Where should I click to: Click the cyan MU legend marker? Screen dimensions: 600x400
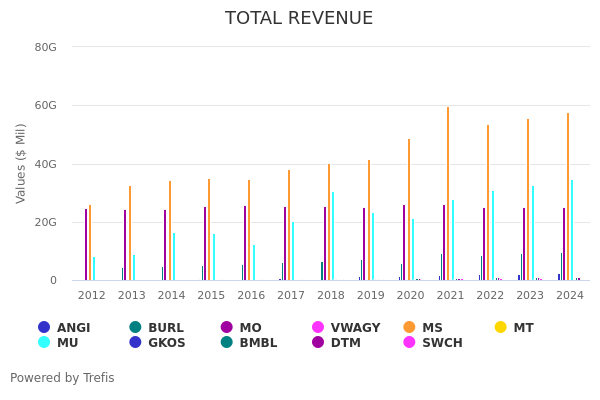[44, 343]
